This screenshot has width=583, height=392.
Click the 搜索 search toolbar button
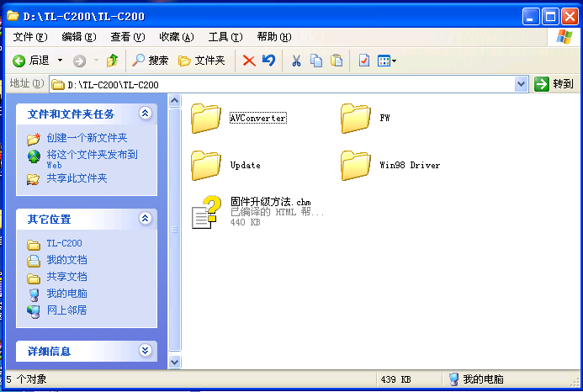(x=151, y=61)
